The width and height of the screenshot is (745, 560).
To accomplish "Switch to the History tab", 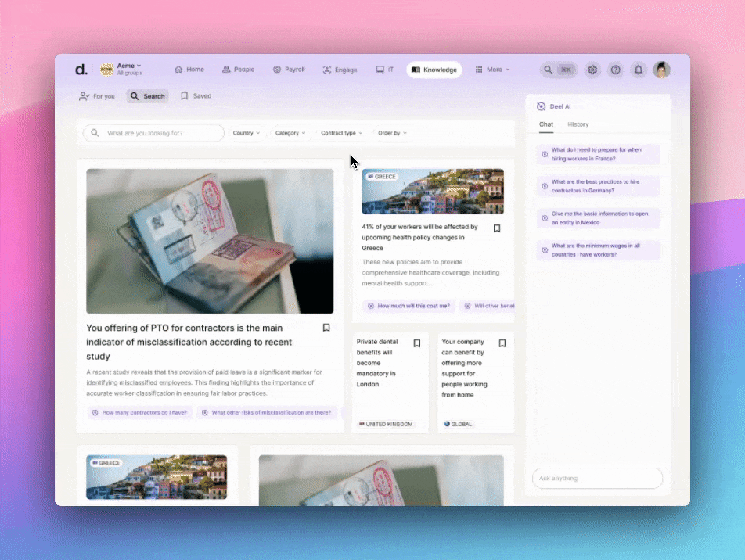I will point(578,124).
